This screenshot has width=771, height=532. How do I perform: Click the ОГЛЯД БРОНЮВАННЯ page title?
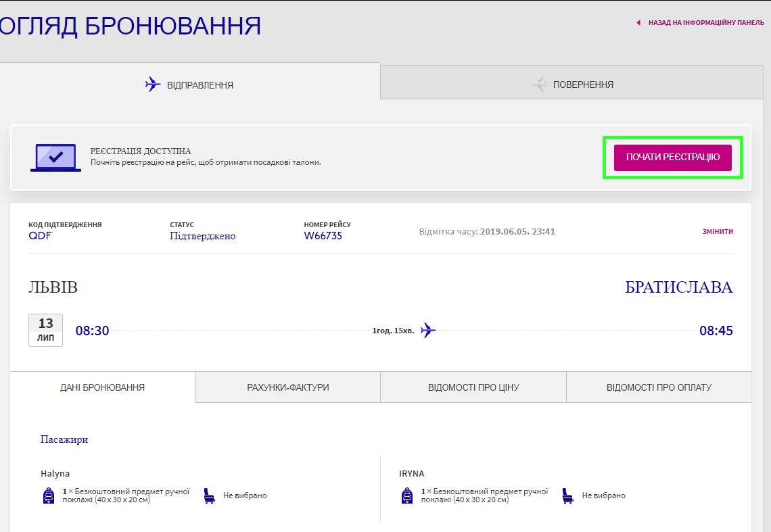[130, 26]
